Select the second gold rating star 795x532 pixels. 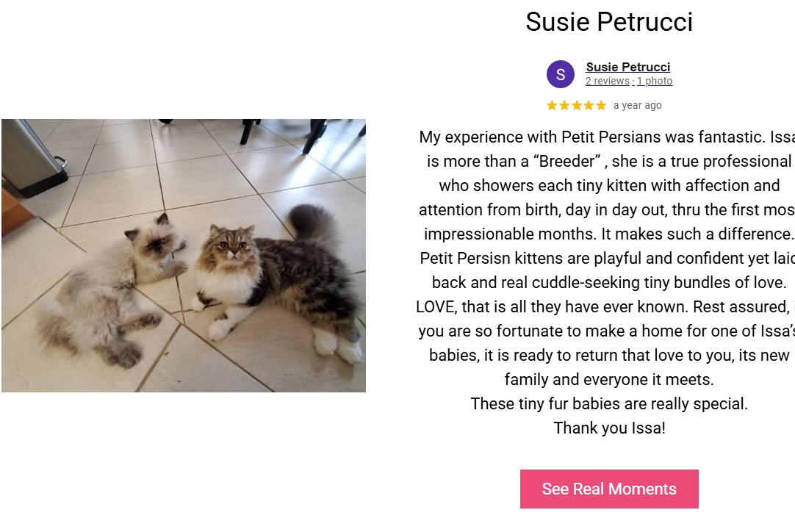click(564, 106)
